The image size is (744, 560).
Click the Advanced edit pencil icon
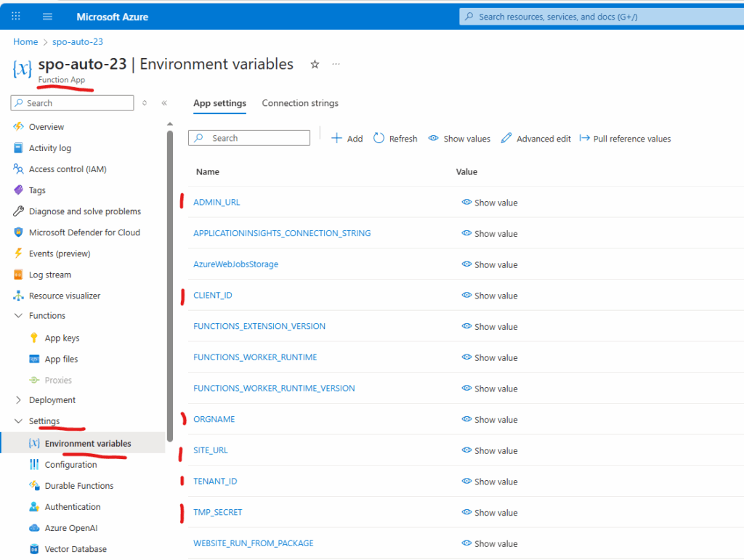tap(506, 138)
